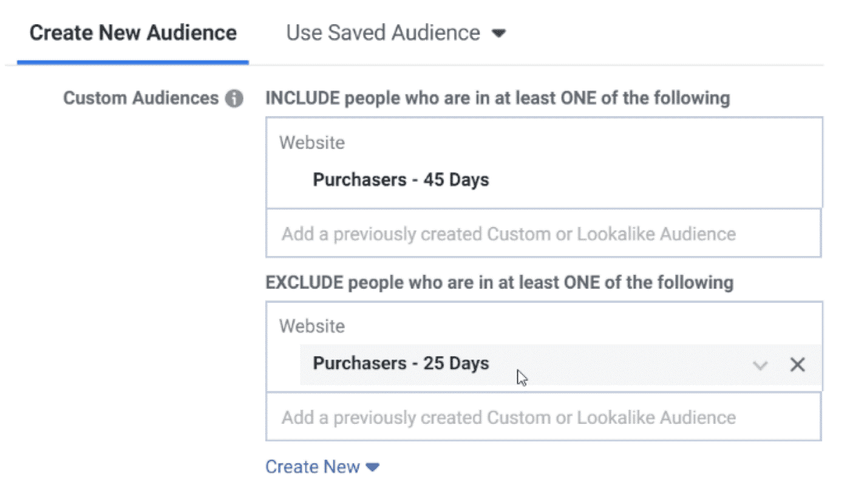Focus the audience field under INCLUDE
The image size is (850, 504).
click(x=543, y=234)
